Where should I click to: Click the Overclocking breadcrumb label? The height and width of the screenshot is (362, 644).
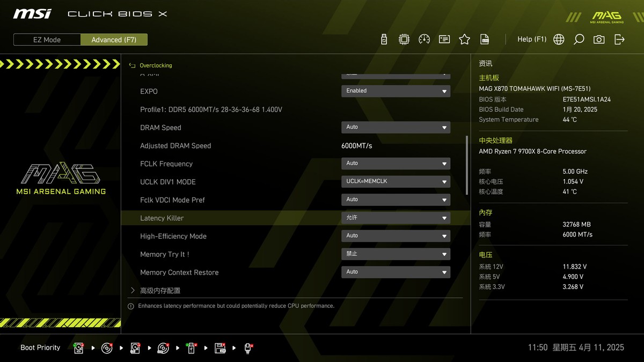pos(156,65)
